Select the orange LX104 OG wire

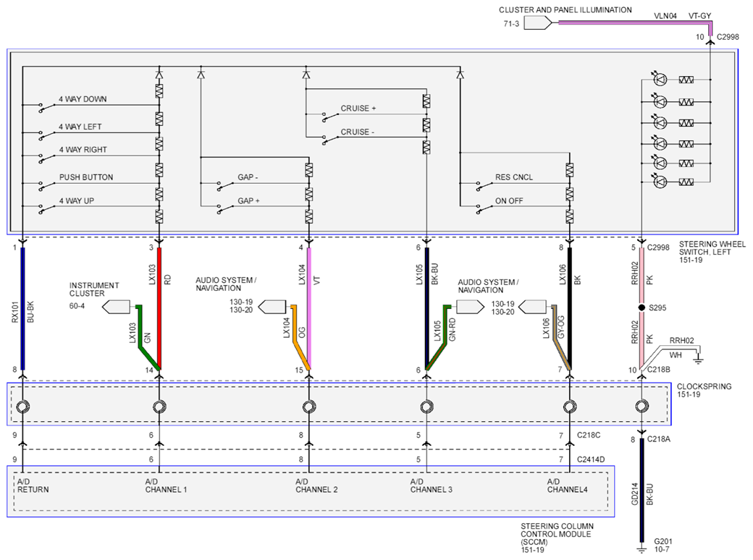click(295, 331)
